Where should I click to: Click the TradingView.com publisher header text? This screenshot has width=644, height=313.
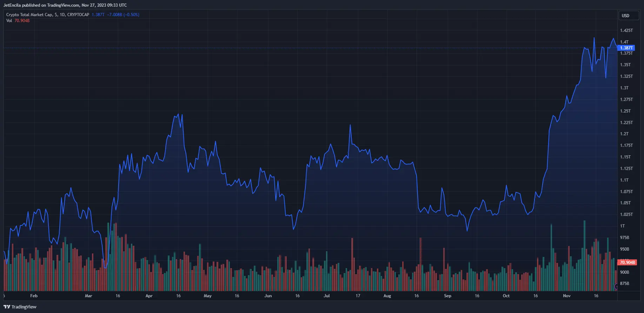tap(63, 5)
